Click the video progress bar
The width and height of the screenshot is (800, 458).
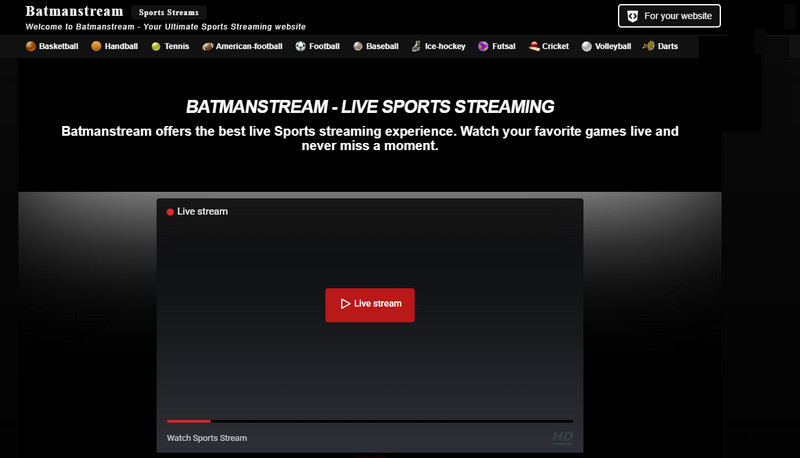coord(370,421)
